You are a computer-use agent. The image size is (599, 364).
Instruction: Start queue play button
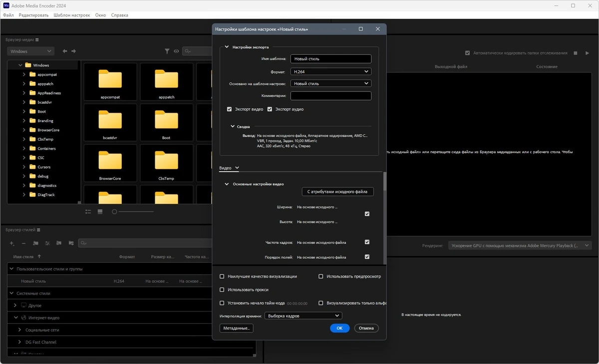pyautogui.click(x=588, y=53)
